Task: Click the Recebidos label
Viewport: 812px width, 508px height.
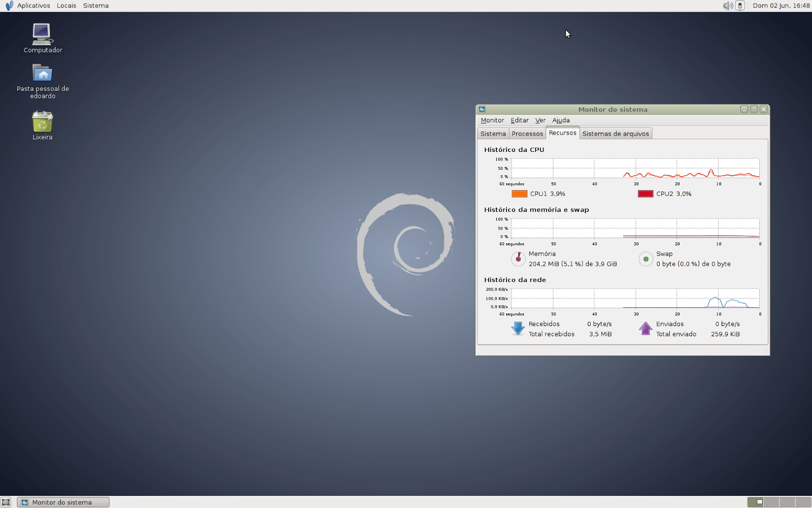Action: pyautogui.click(x=544, y=324)
